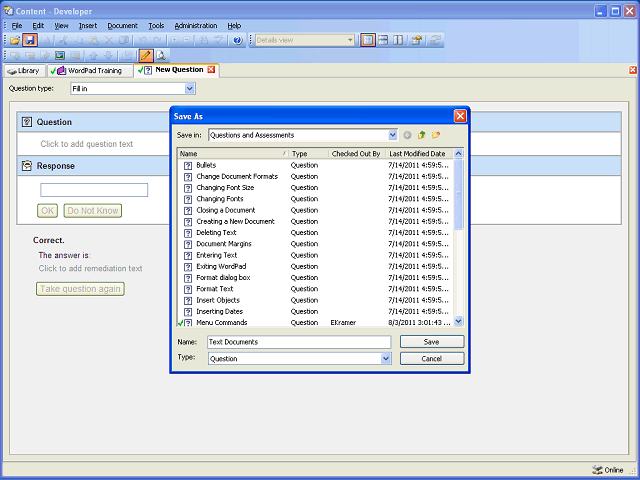The width and height of the screenshot is (640, 480).
Task: Click New Folder icon in Save As dialog
Action: 436,135
